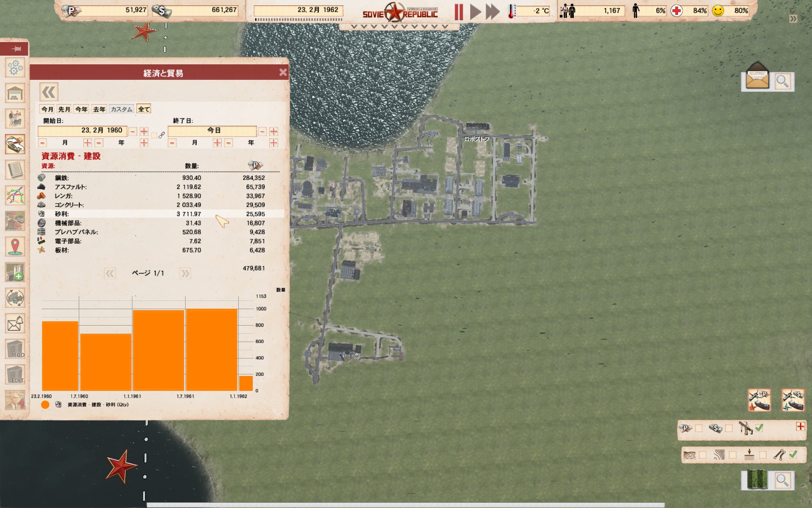Toggle the contour lines checkbox
The image size is (812, 508).
733,455
